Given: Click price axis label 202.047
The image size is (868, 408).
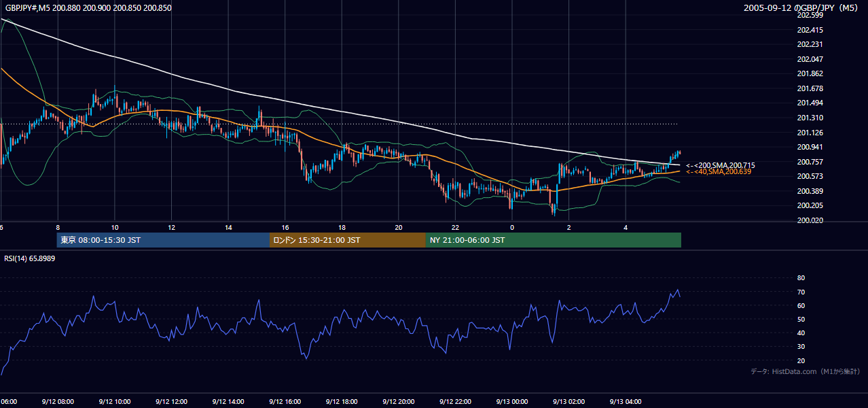Looking at the screenshot, I should [810, 59].
